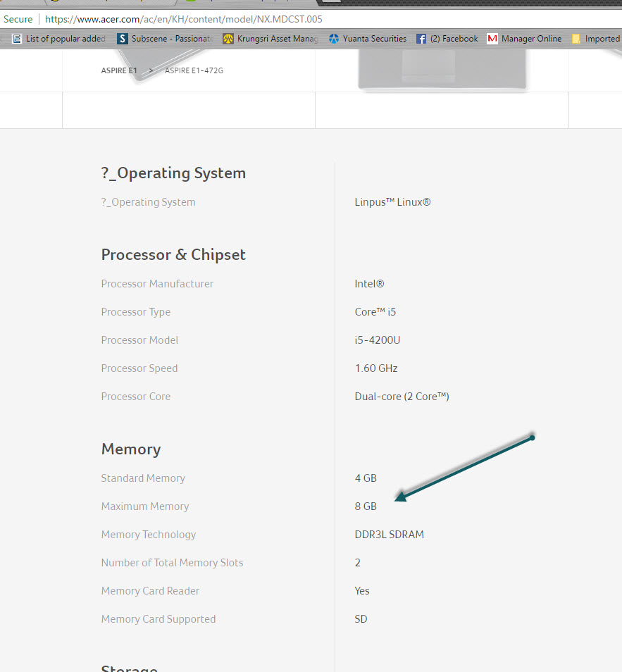Click the Processor Type label

point(135,312)
